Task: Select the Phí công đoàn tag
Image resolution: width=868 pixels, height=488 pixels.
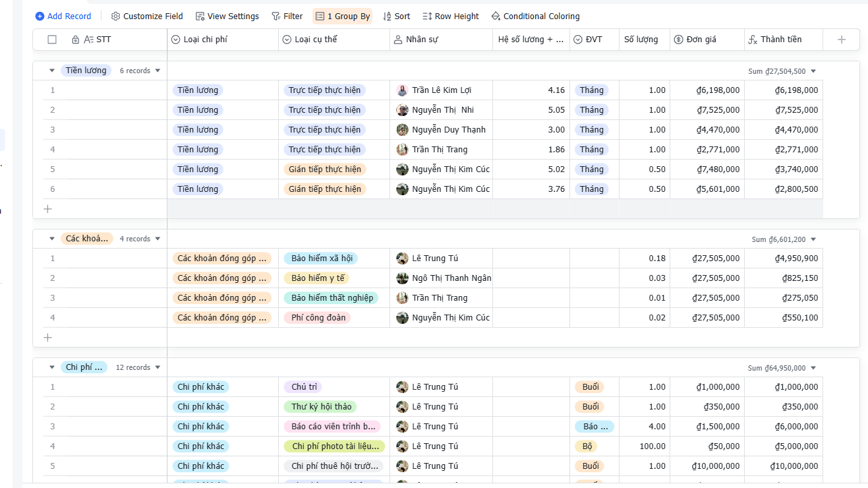Action: click(x=318, y=318)
